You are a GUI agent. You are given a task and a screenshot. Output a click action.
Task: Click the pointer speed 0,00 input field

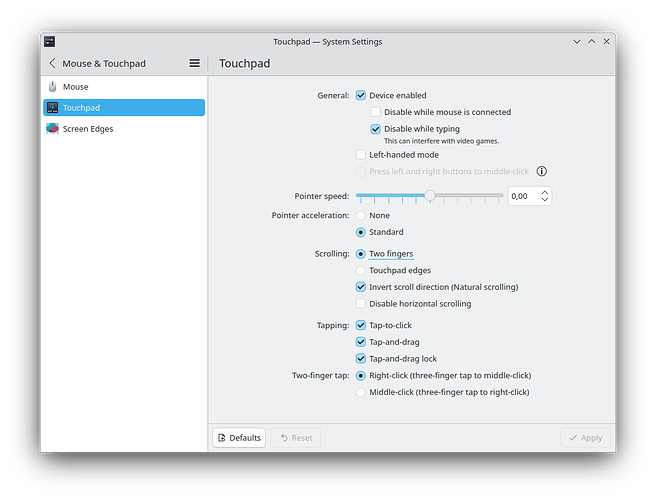523,196
